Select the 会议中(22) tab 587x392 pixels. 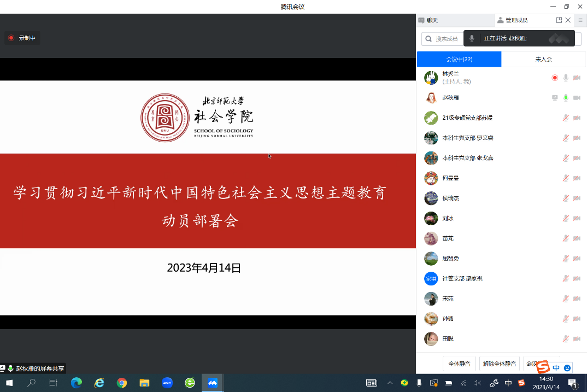[x=458, y=59]
